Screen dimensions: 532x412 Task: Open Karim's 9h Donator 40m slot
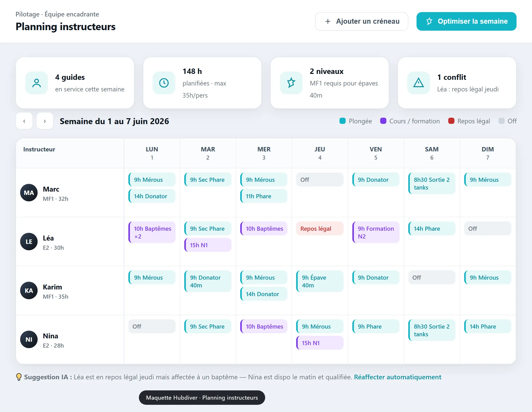pyautogui.click(x=208, y=281)
